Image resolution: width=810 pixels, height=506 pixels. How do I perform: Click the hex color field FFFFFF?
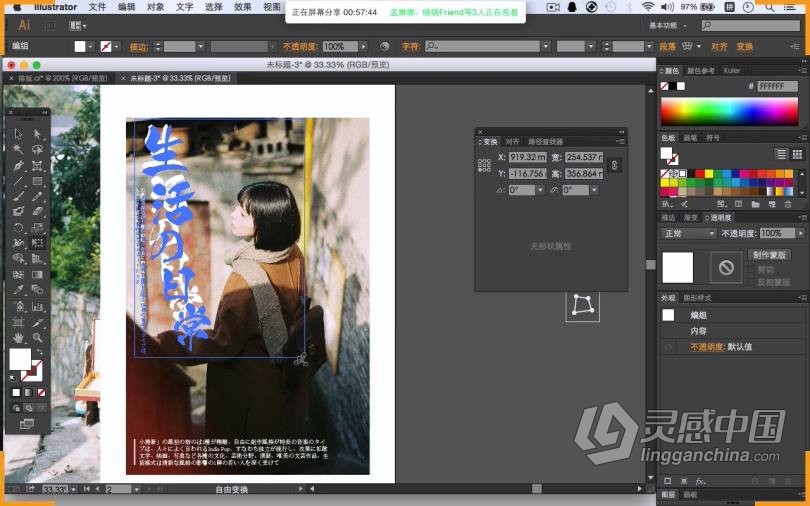[777, 86]
